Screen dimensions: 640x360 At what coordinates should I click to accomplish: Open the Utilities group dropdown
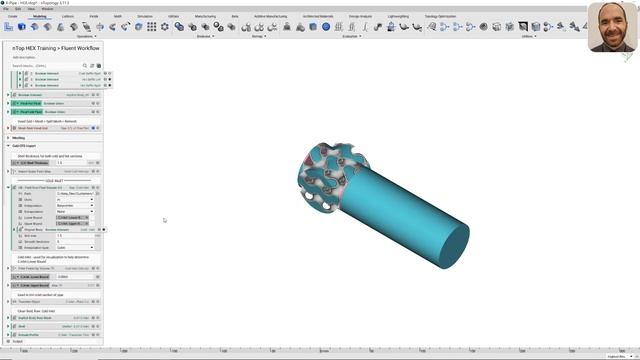[529, 36]
